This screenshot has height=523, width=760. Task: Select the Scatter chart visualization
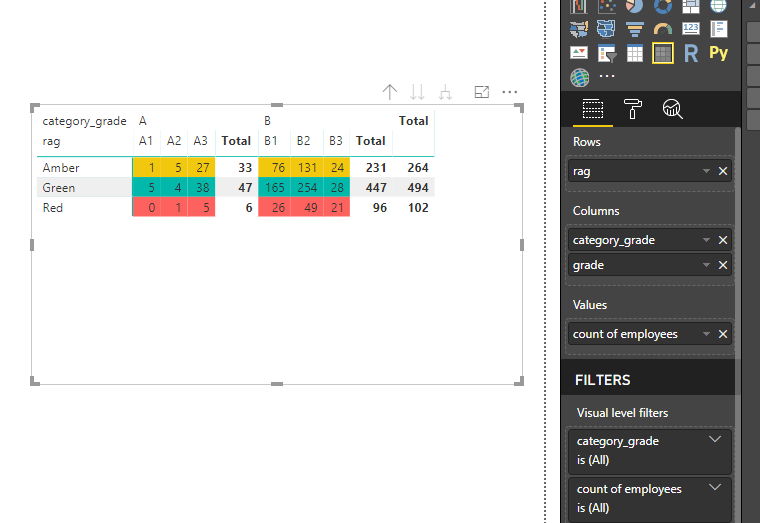[x=607, y=6]
